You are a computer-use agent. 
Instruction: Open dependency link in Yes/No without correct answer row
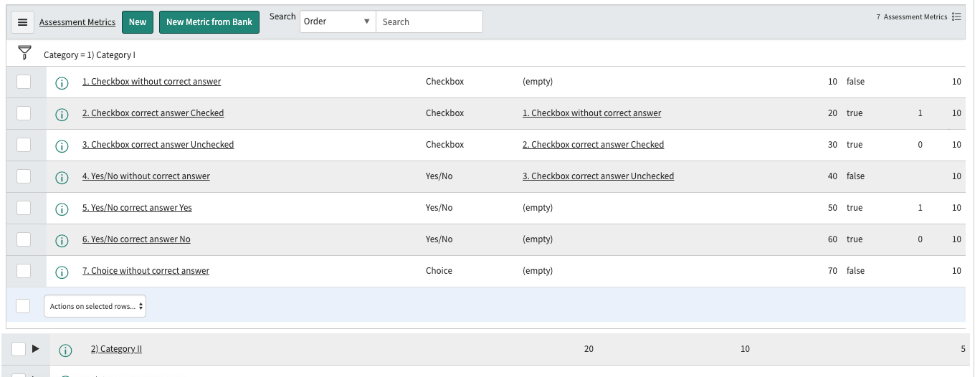598,176
